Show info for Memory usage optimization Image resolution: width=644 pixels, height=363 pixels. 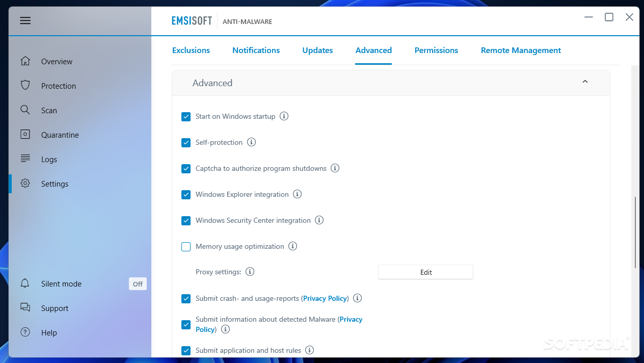click(292, 246)
